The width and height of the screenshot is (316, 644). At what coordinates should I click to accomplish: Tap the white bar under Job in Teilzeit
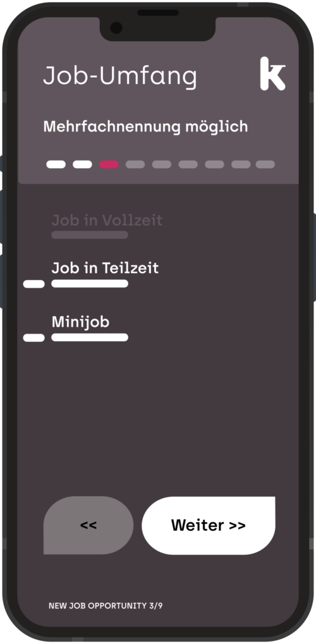pos(90,283)
